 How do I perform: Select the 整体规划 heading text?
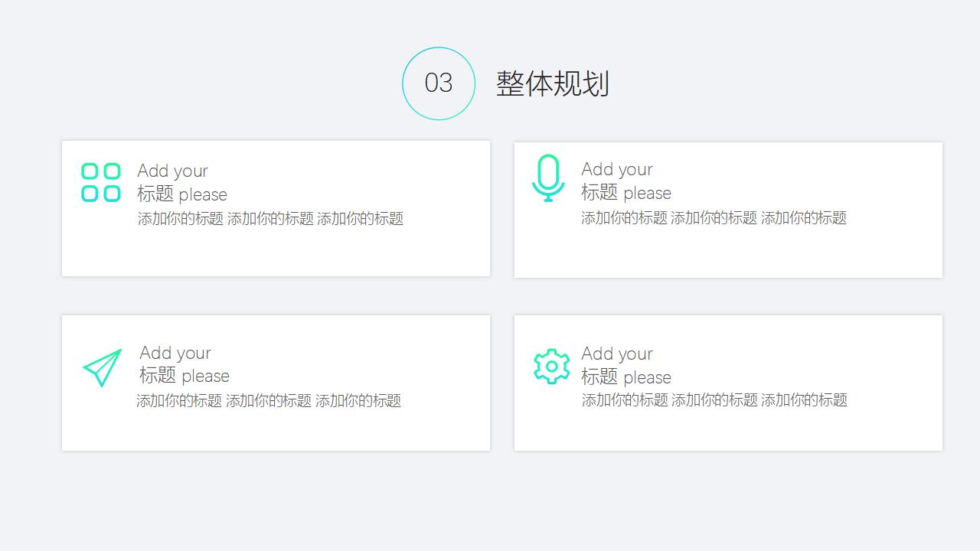[553, 83]
